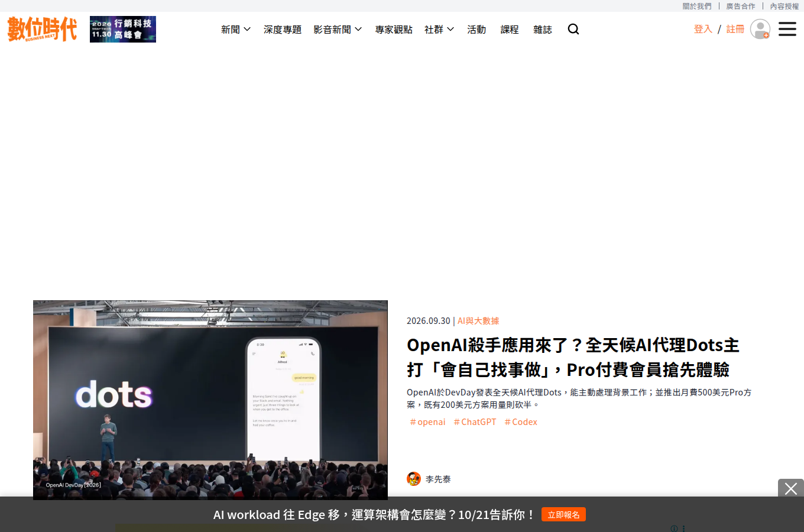Image resolution: width=804 pixels, height=532 pixels.
Task: Click the 註冊 link
Action: pyautogui.click(x=735, y=29)
